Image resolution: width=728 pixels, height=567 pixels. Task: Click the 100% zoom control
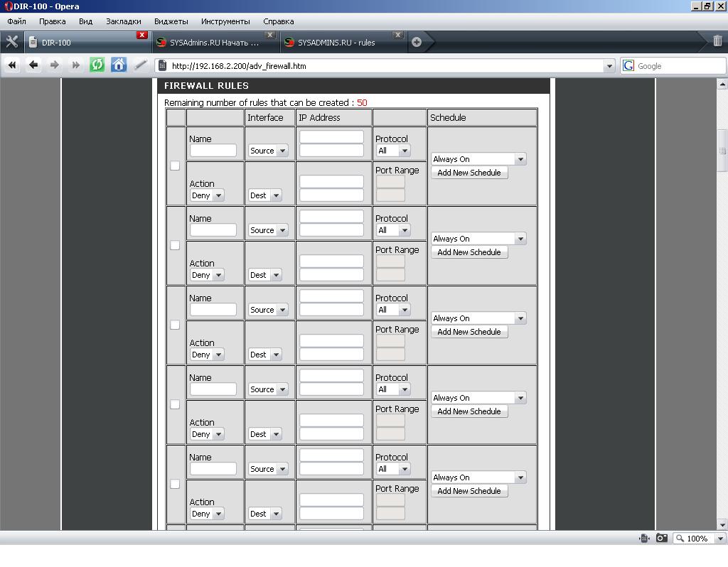(695, 539)
